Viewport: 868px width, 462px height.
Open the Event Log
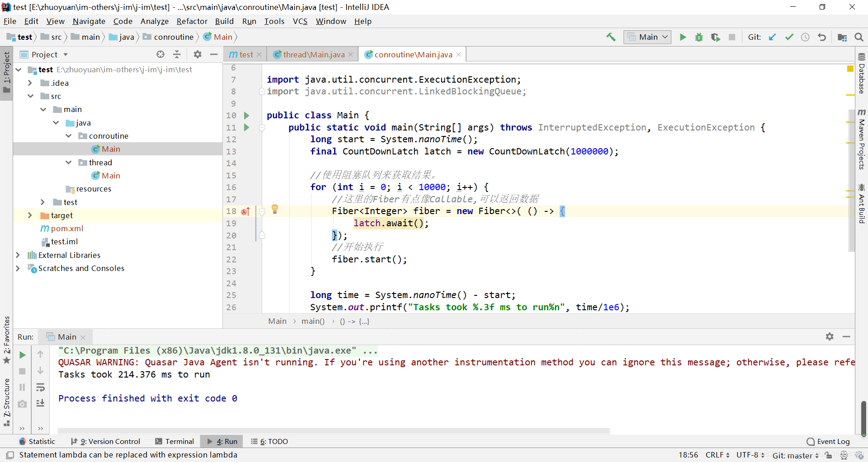[828, 441]
